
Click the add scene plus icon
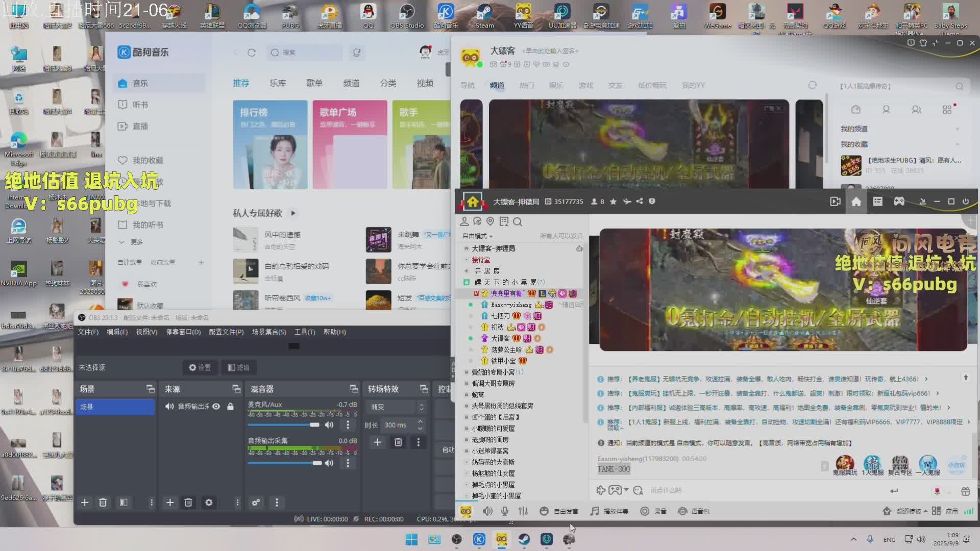[x=85, y=503]
